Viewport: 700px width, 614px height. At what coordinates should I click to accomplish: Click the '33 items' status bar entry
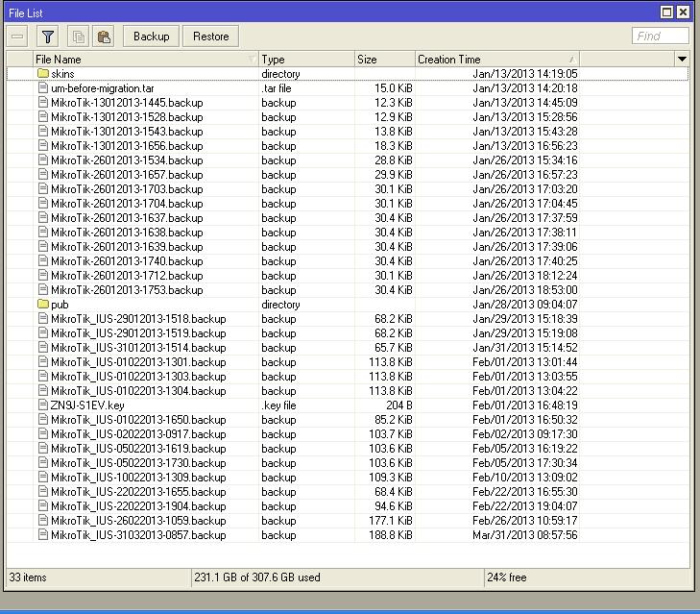pyautogui.click(x=28, y=577)
